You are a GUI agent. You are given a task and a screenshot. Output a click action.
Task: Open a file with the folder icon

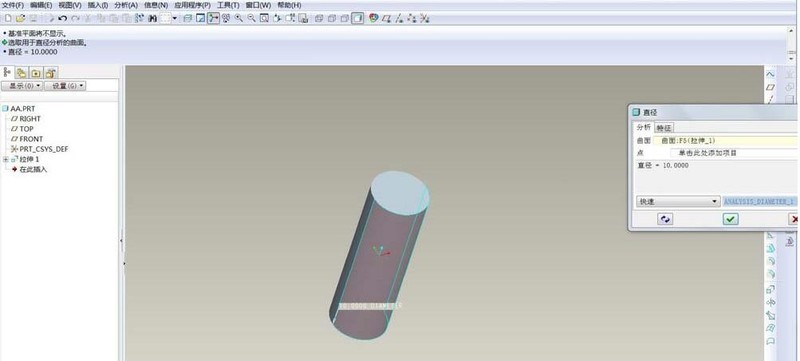click(20, 18)
